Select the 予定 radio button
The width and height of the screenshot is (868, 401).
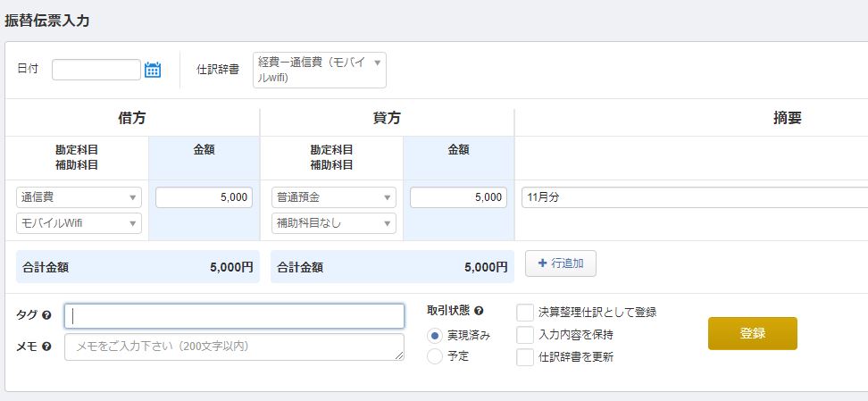(x=435, y=356)
